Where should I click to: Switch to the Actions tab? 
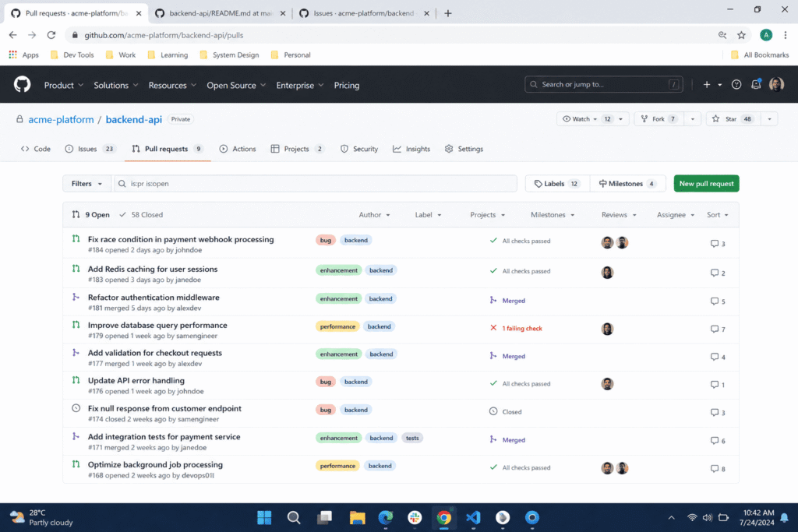[x=238, y=149]
